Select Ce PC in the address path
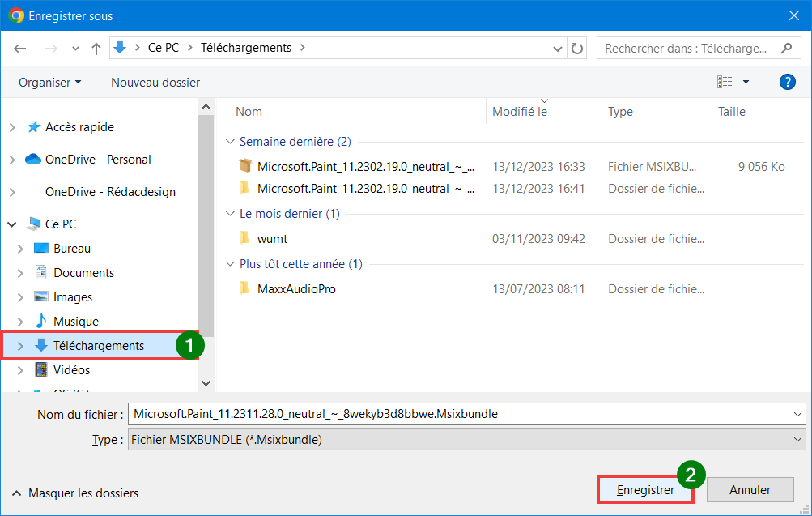The image size is (812, 516). pyautogui.click(x=163, y=48)
